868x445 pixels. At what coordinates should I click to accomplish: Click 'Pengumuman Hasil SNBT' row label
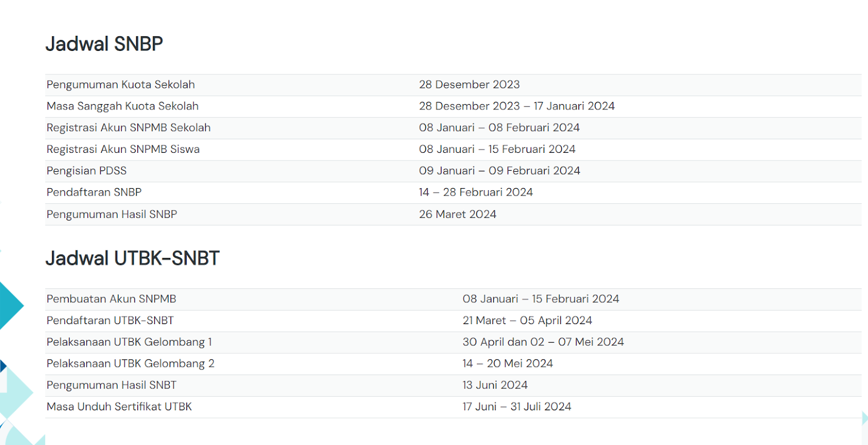point(111,385)
